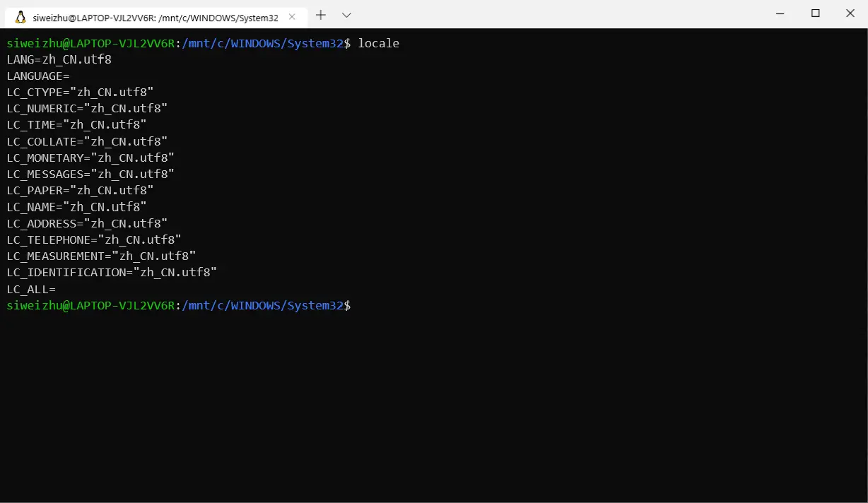Open the profiles dropdown chevron
The width and height of the screenshot is (868, 503).
[346, 15]
